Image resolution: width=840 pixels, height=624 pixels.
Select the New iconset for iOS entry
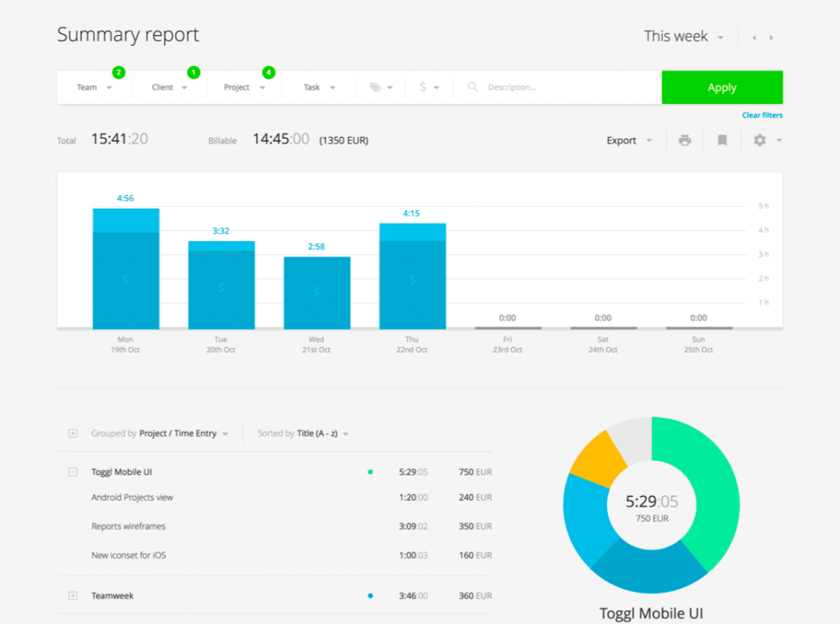[x=129, y=555]
